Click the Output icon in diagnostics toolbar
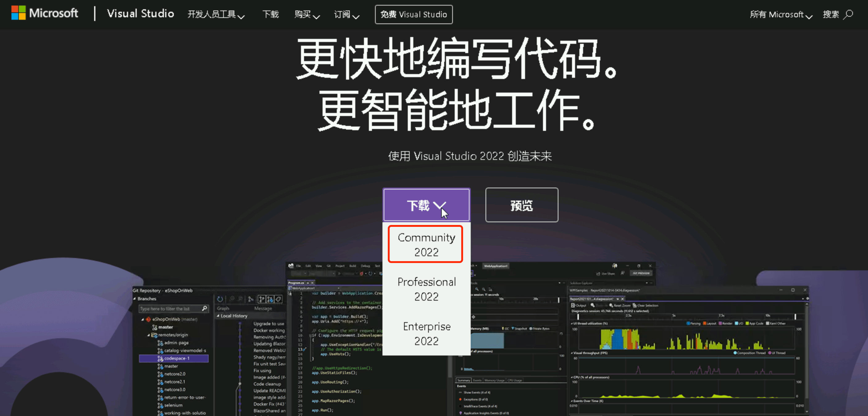Screen dimensions: 868x416 pos(573,306)
